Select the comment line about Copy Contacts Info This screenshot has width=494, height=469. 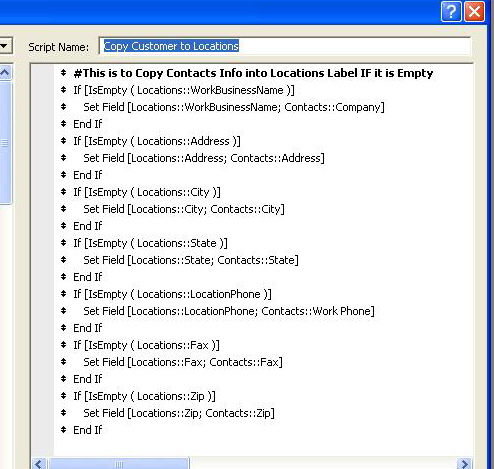253,73
